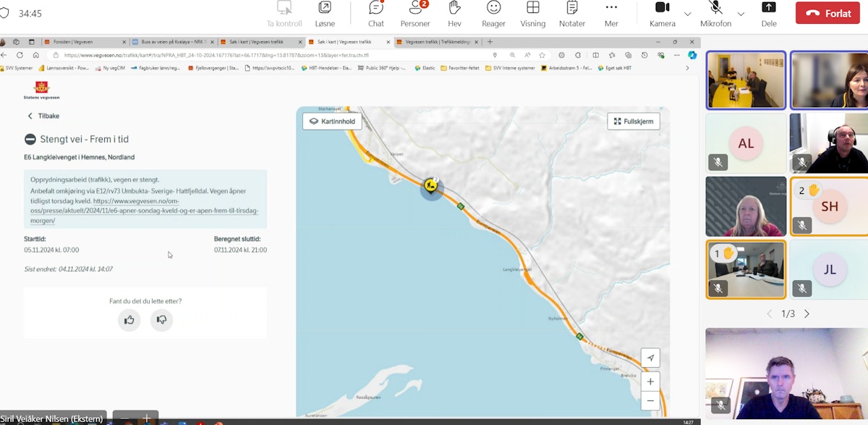The width and height of the screenshot is (868, 425).
Task: Open the Chat panel
Action: 376,13
